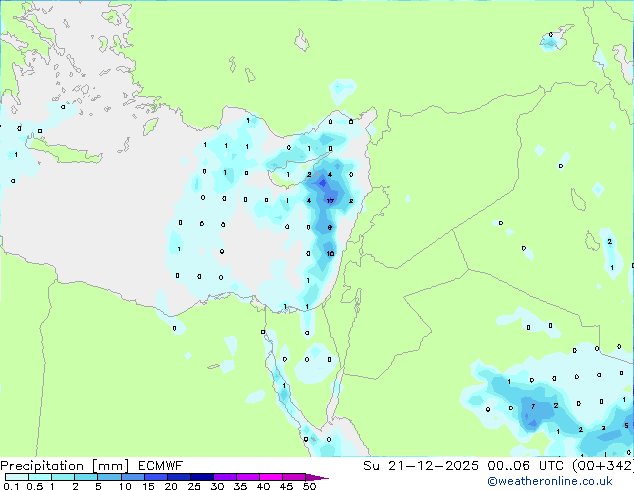Click the purple arrow tip past 50
Viewport: 634px width, 490px height.
317,477
